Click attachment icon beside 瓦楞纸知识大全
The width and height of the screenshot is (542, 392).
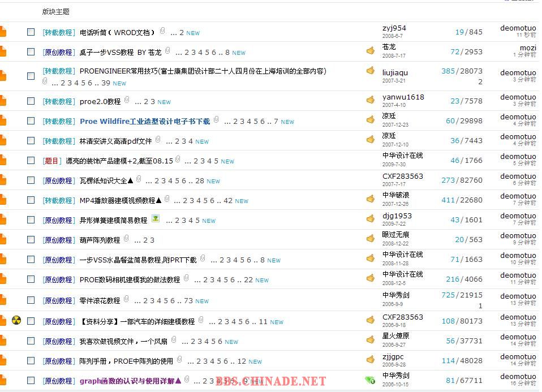tap(139, 179)
